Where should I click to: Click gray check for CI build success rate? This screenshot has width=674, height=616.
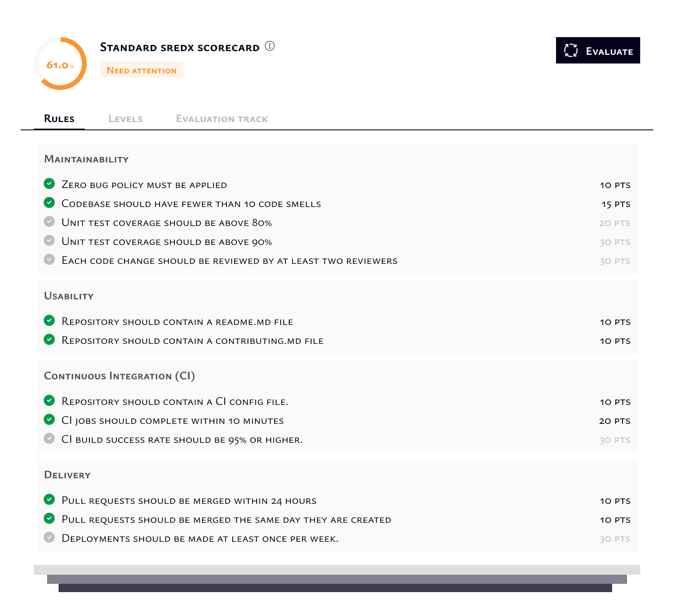(49, 438)
